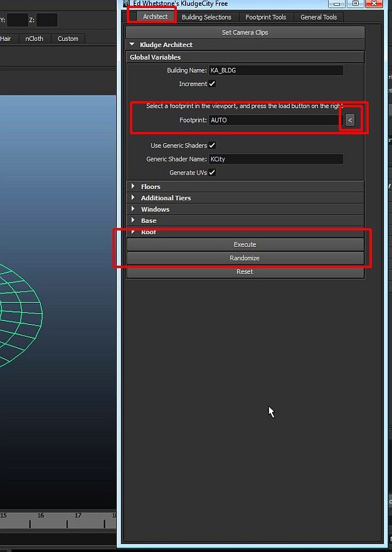
Task: Edit the Building Name field
Action: coord(276,70)
